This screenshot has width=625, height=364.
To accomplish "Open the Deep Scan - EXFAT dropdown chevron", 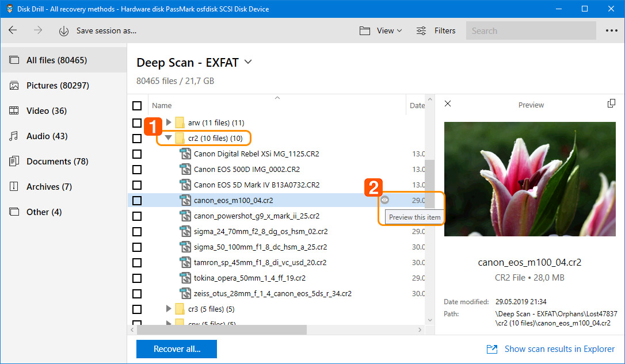I will point(248,62).
